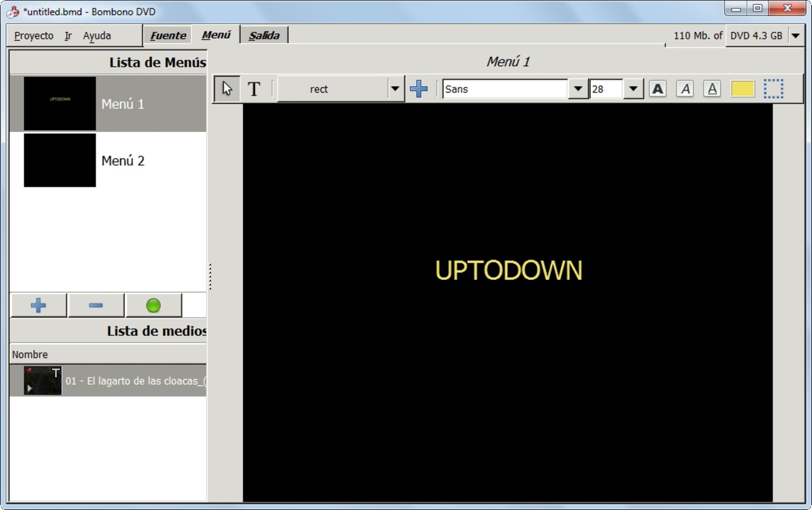Open the Sans font dropdown arrow

click(577, 89)
